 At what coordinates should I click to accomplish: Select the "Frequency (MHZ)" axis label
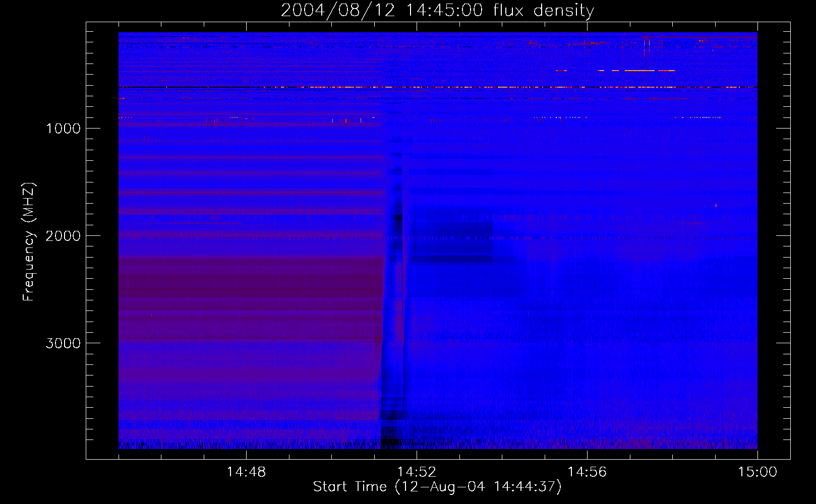(29, 242)
